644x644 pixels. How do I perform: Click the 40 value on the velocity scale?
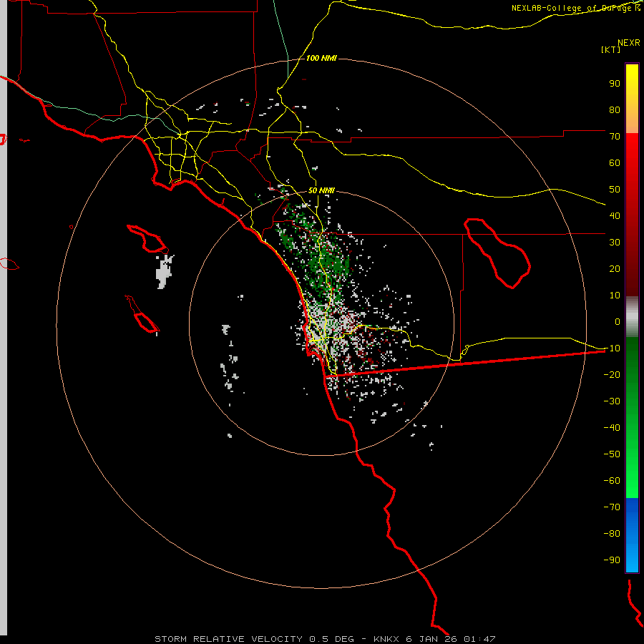(x=615, y=215)
